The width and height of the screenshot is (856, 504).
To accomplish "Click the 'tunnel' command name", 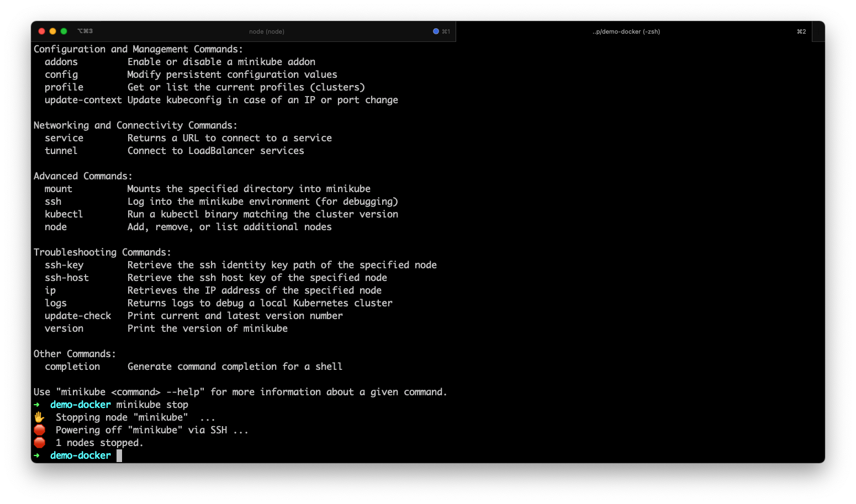I will (x=61, y=151).
